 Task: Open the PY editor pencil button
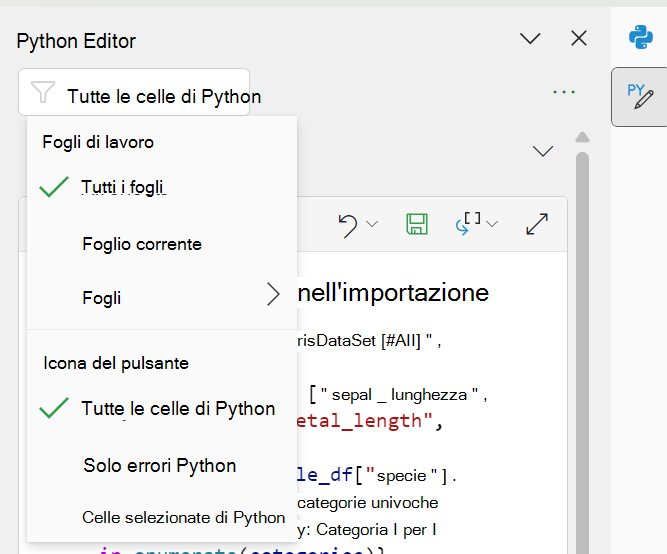(x=639, y=97)
